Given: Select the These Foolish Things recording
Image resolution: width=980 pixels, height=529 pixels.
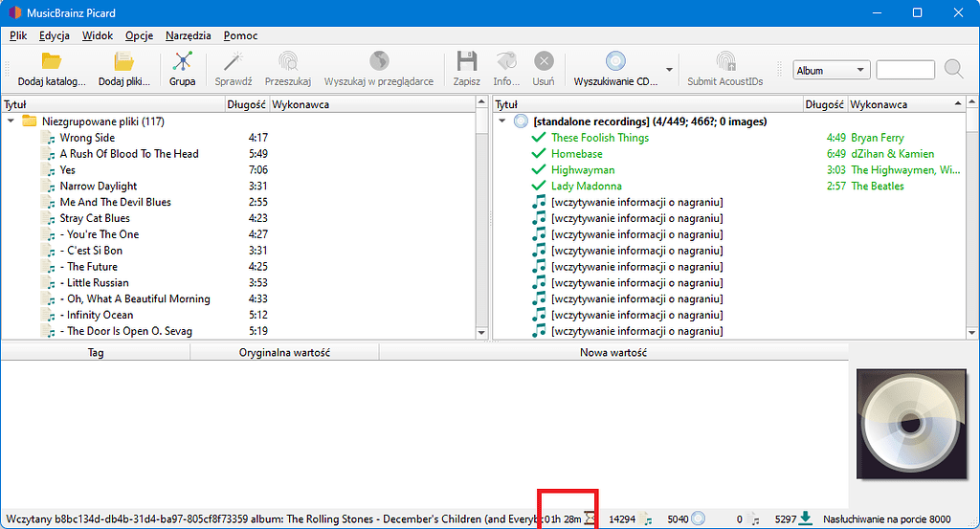Looking at the screenshot, I should coord(600,138).
